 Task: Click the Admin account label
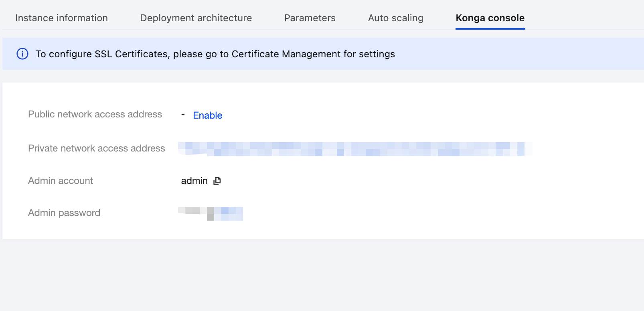coord(61,181)
